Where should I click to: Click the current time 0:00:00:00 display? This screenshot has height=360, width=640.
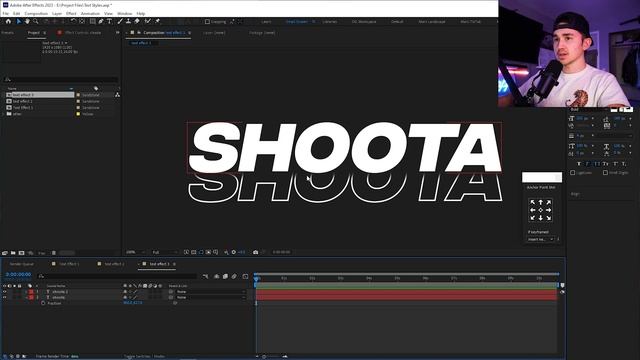point(18,275)
